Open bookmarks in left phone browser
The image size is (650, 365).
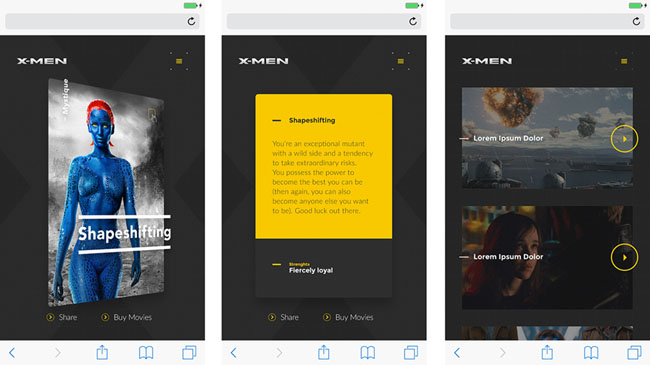coord(146,353)
